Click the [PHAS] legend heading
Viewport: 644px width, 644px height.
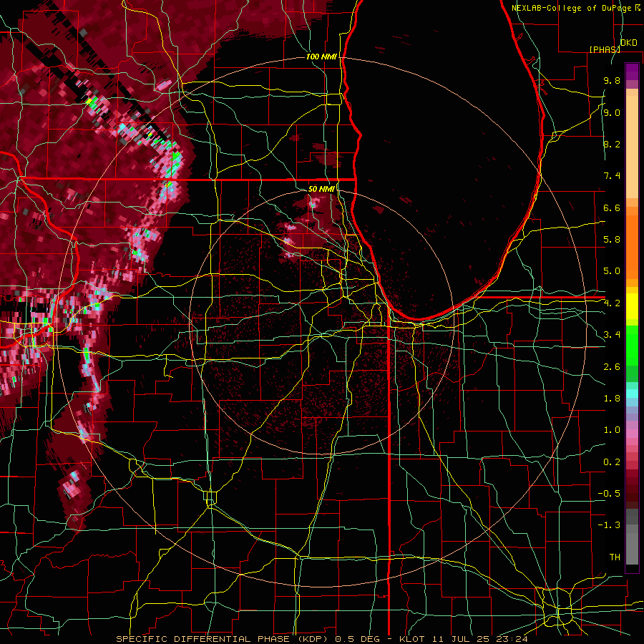point(605,49)
